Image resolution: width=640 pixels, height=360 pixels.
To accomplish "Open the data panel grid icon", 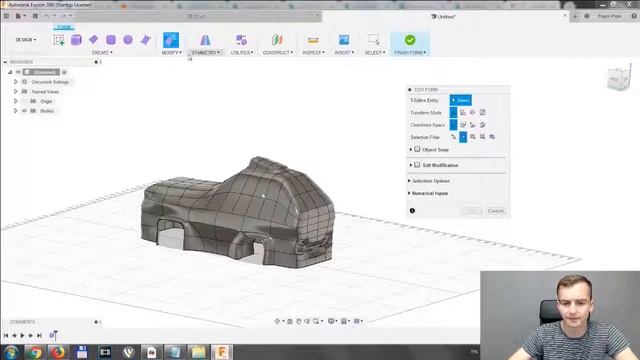I will (7, 16).
